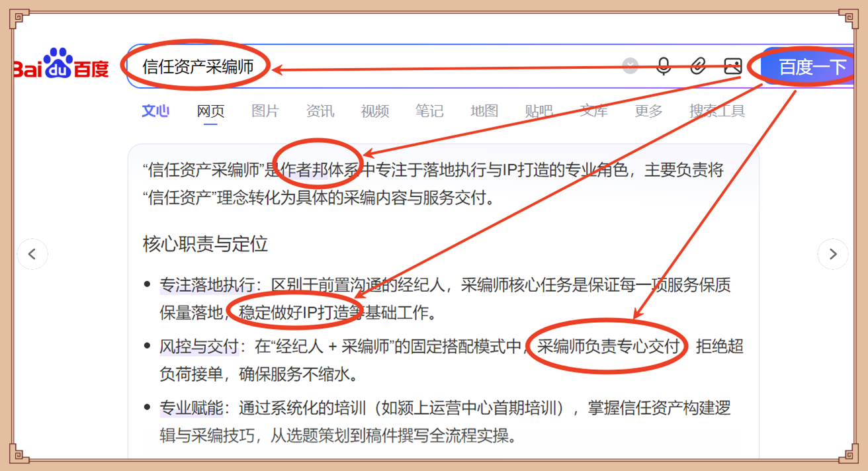
Task: Switch to the 视频 tab
Action: 375,111
